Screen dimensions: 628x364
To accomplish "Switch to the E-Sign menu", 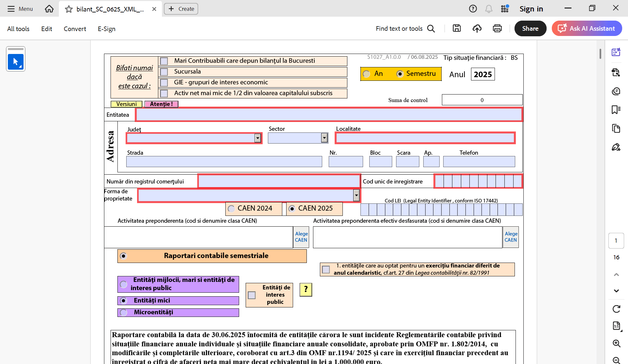I will tap(106, 29).
